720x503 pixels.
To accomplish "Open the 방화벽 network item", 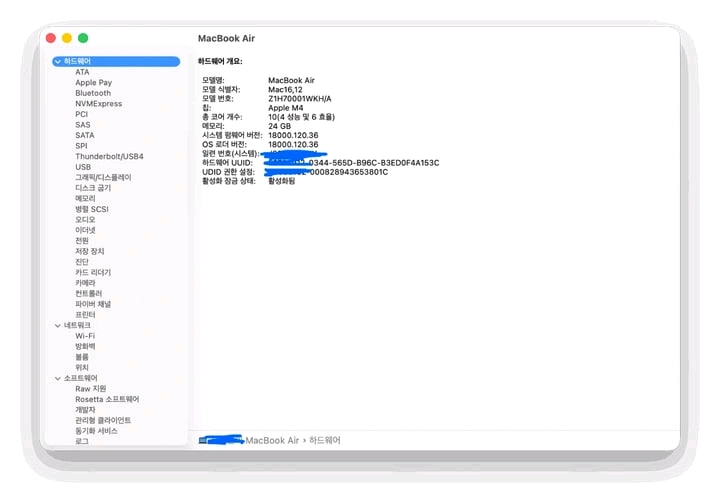I will (x=85, y=346).
